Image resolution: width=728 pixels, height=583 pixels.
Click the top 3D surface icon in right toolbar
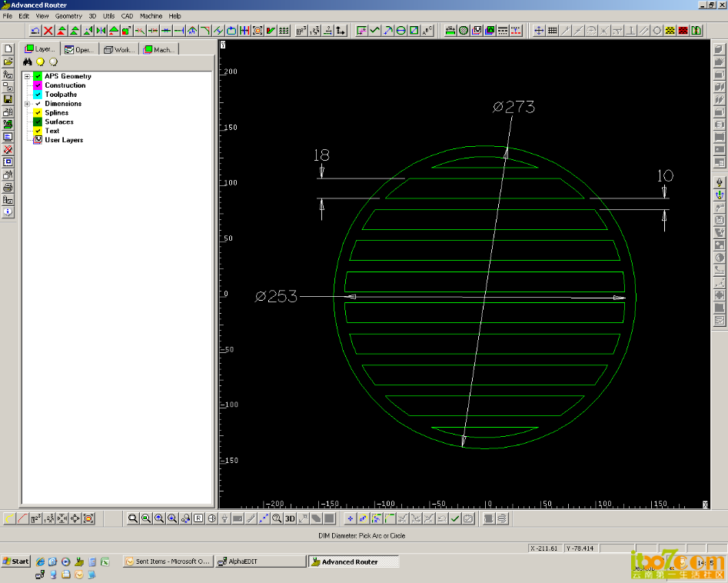(x=720, y=49)
